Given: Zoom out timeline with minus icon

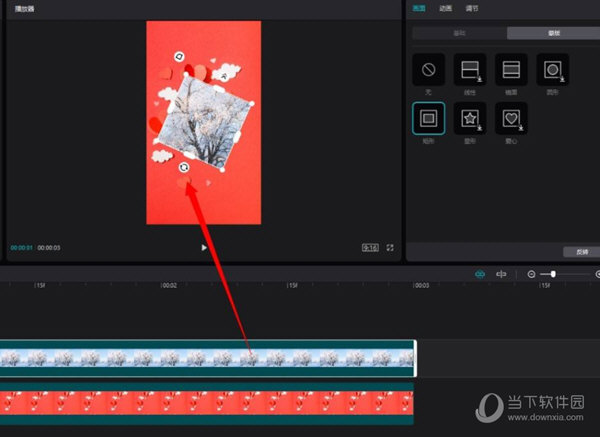Looking at the screenshot, I should tap(531, 274).
